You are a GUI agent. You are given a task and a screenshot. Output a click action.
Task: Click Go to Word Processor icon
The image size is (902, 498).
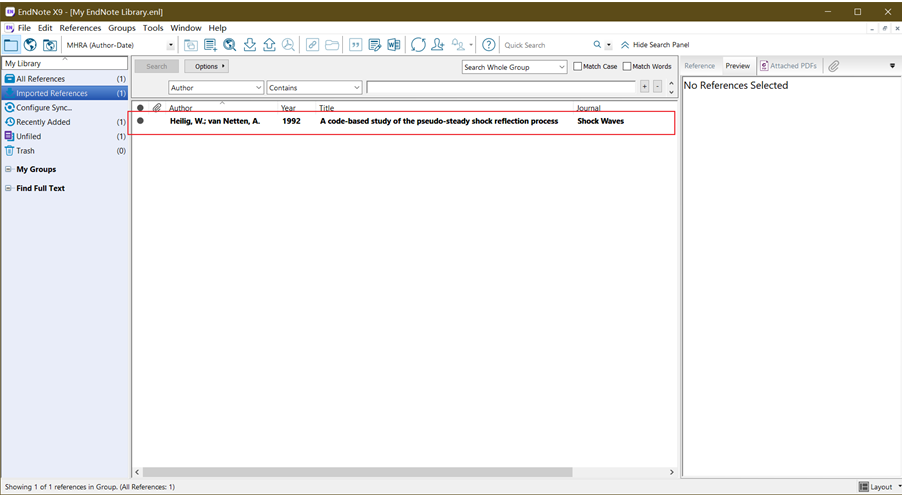click(x=393, y=45)
